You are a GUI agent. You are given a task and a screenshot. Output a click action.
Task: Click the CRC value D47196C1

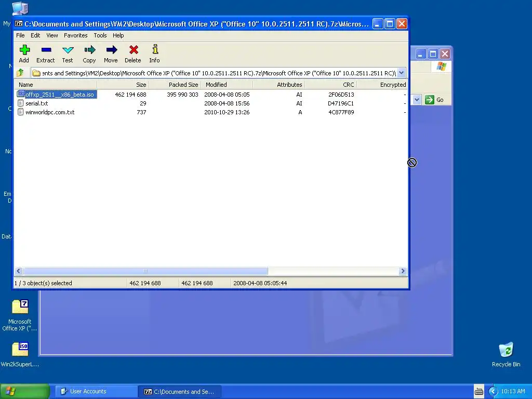pyautogui.click(x=341, y=103)
